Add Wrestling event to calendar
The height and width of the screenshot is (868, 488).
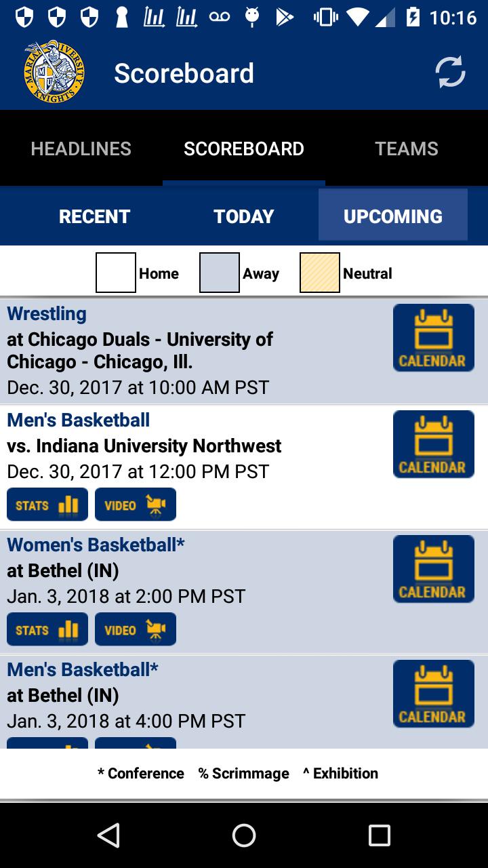tap(433, 338)
